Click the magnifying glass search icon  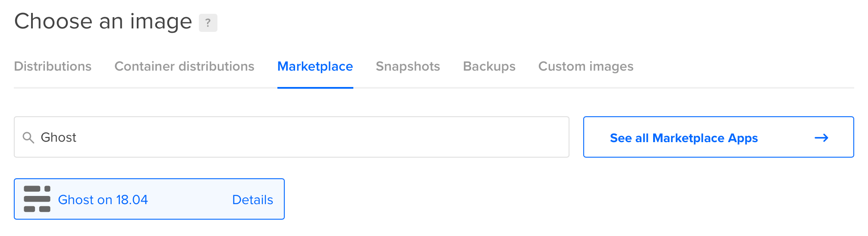(28, 138)
